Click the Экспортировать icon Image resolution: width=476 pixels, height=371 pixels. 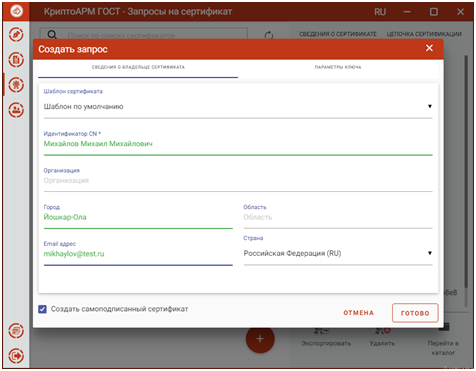point(322,330)
